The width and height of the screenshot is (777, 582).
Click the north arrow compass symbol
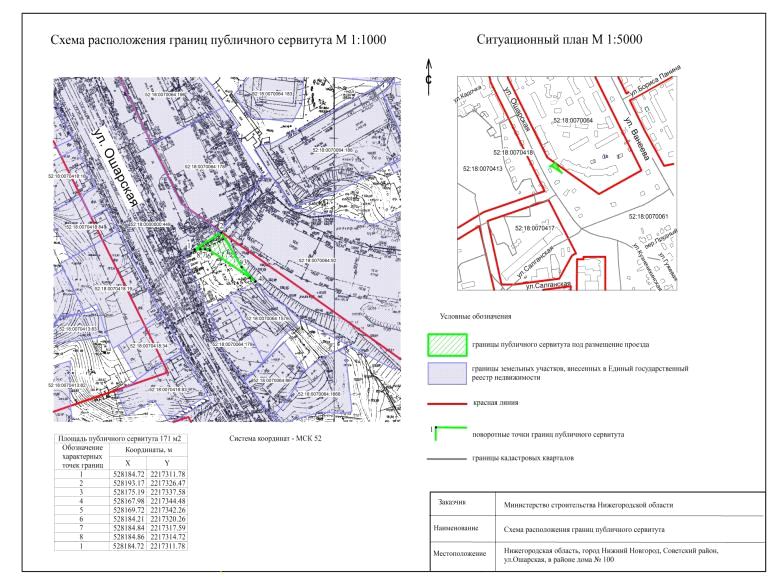pyautogui.click(x=429, y=77)
